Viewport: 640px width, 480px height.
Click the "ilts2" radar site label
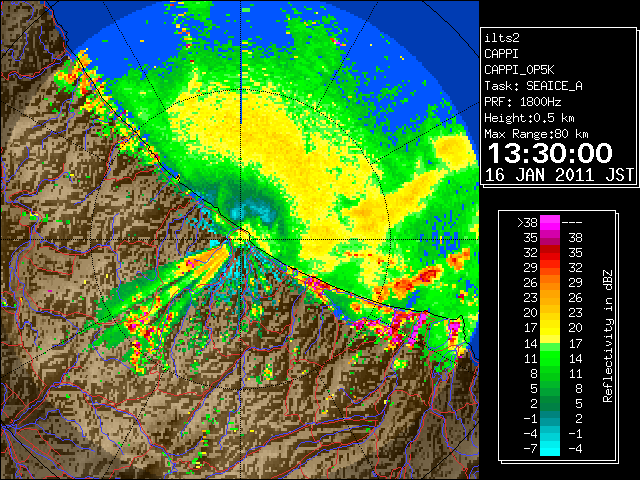pyautogui.click(x=502, y=38)
